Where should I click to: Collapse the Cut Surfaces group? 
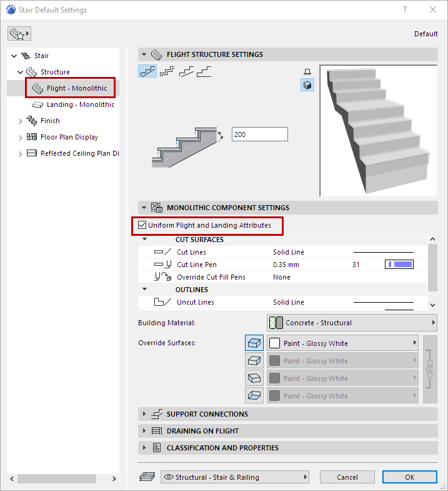coord(144,239)
